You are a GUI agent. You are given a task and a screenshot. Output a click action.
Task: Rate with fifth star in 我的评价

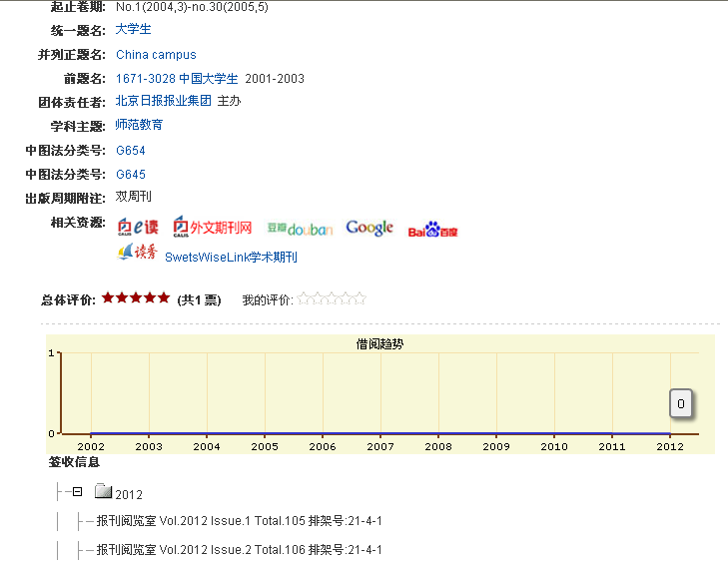pyautogui.click(x=360, y=298)
